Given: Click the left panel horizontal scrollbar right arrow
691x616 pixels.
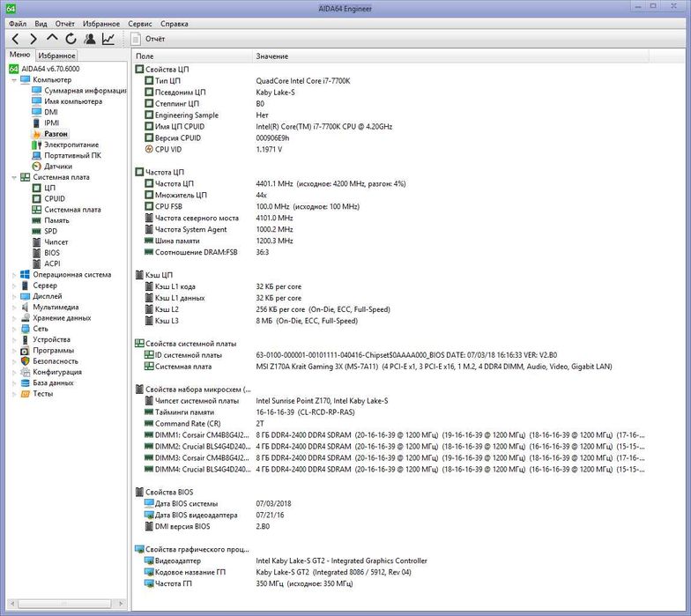Looking at the screenshot, I should (x=122, y=603).
